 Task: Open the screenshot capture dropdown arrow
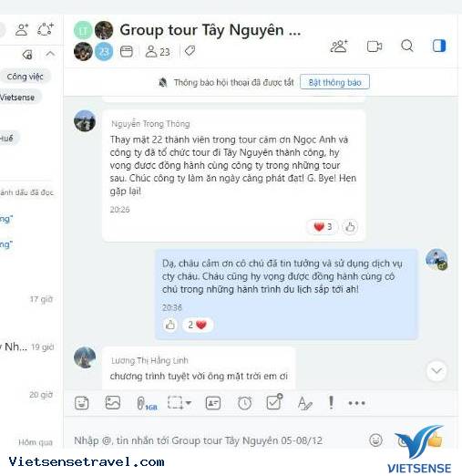point(189,403)
